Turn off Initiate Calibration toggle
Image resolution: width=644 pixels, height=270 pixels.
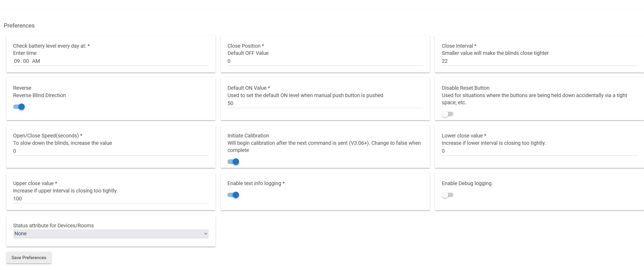coord(233,161)
